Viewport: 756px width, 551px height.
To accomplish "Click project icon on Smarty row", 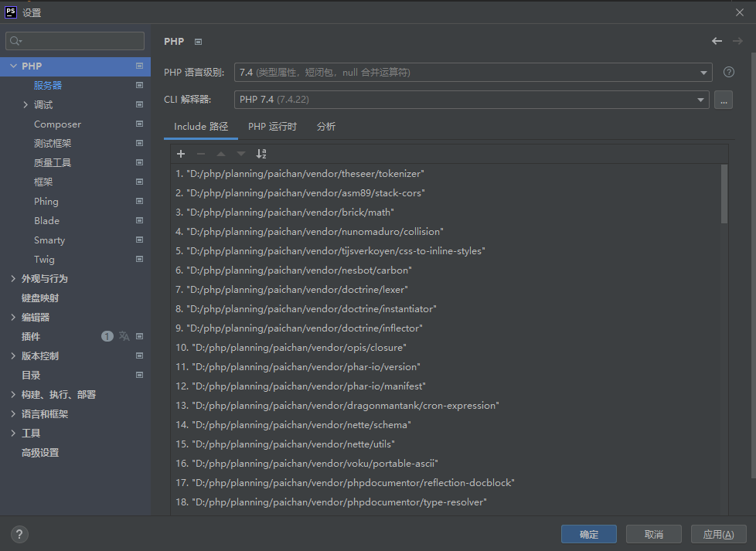I will point(139,240).
